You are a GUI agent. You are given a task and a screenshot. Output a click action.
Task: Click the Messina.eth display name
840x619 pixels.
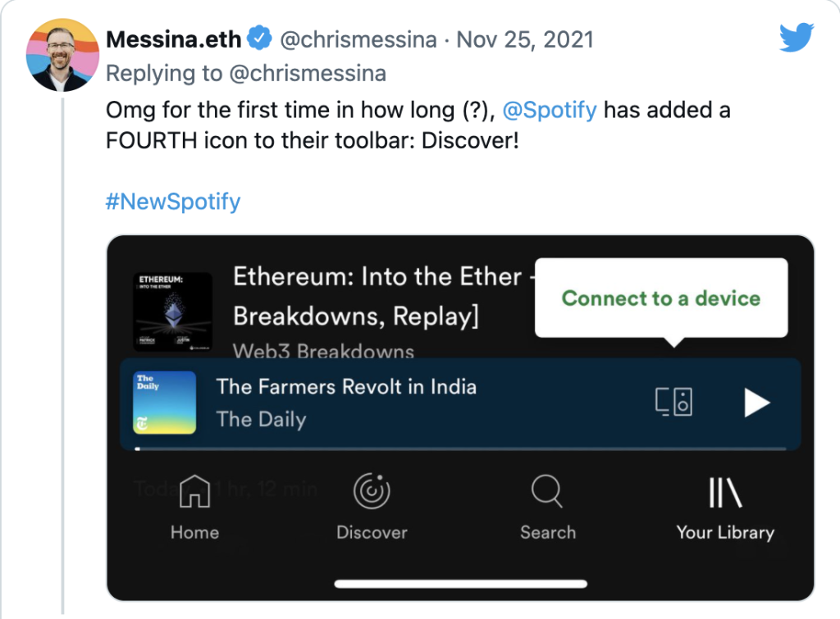pyautogui.click(x=174, y=39)
